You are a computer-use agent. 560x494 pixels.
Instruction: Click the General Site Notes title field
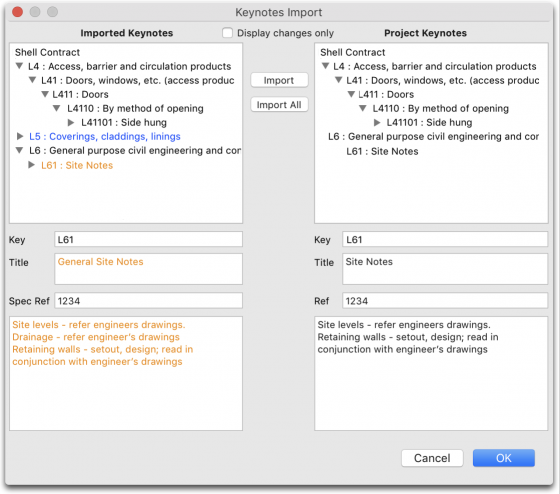[x=148, y=269]
